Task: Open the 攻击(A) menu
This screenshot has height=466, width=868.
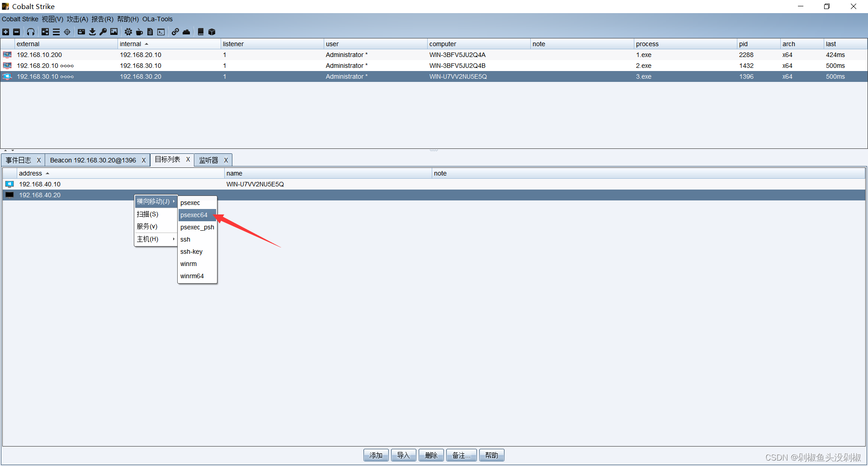Action: click(x=77, y=19)
